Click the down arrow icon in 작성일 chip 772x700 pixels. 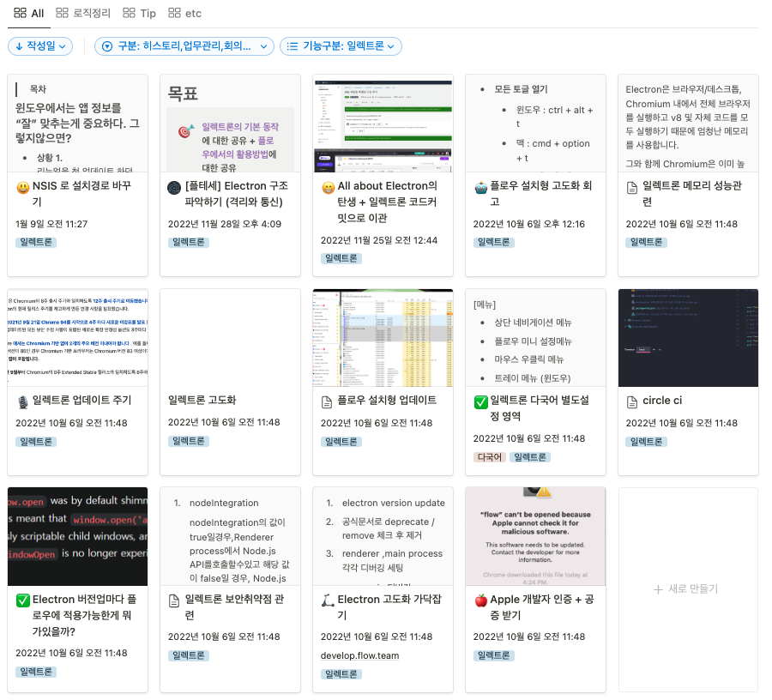point(19,46)
